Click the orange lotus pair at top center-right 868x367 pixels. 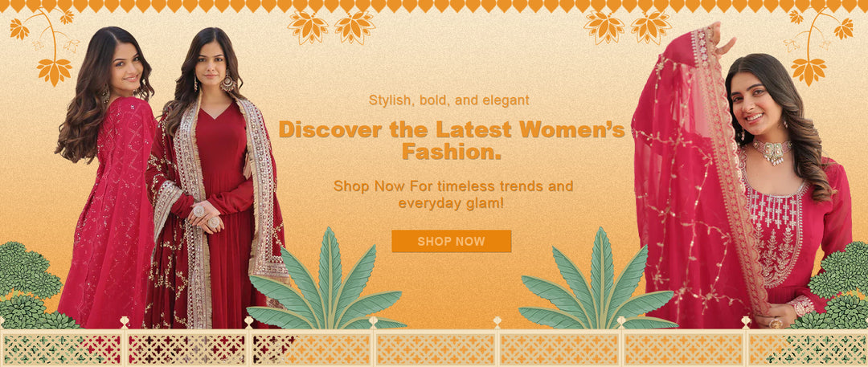(627, 27)
